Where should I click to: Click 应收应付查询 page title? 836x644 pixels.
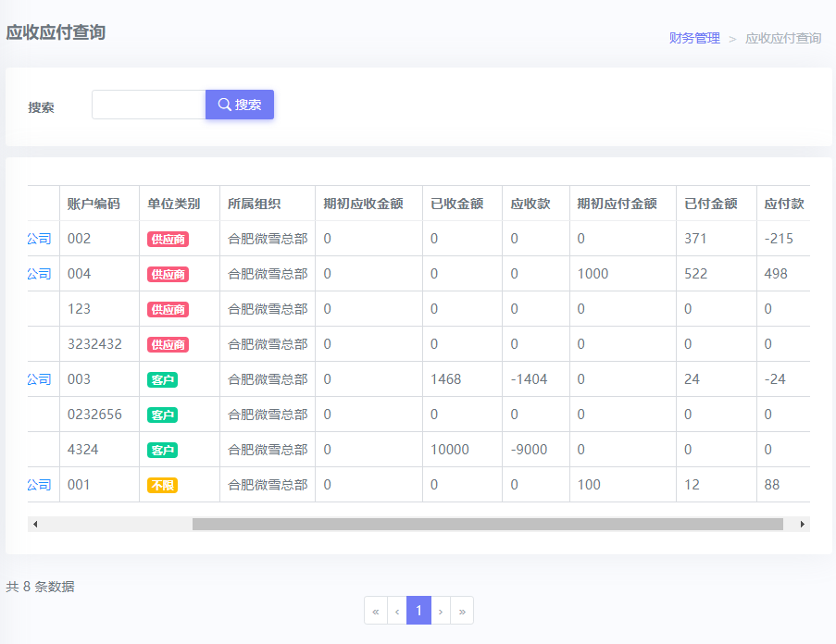point(56,32)
